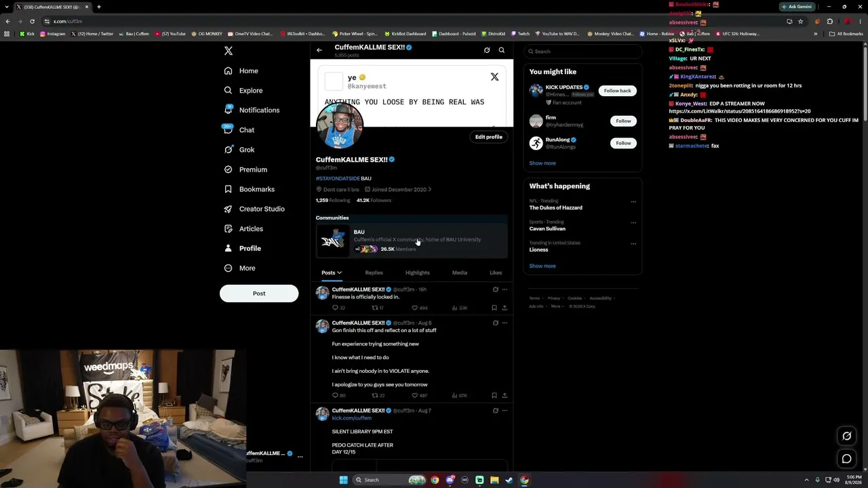Open the kick.com/cuffem link

[x=351, y=418]
